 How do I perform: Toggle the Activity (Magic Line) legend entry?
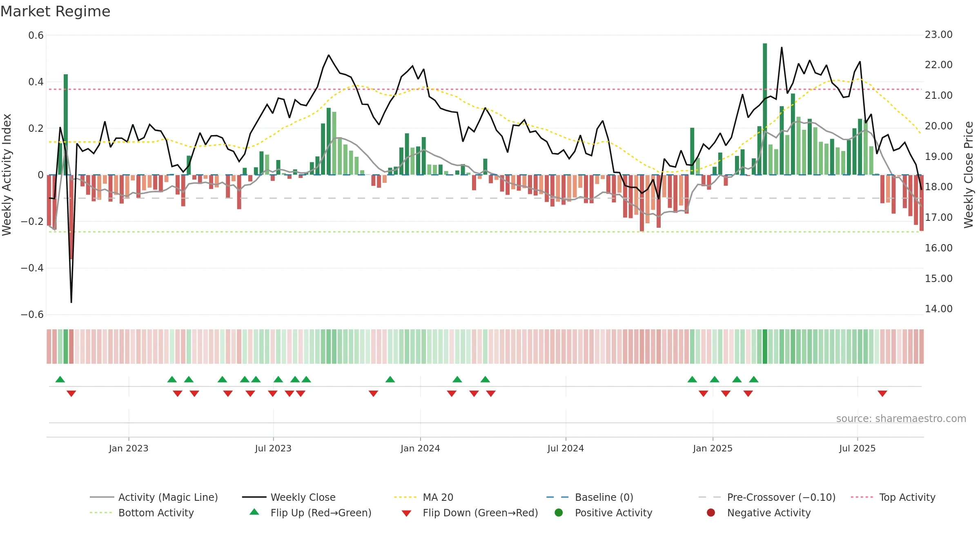154,497
